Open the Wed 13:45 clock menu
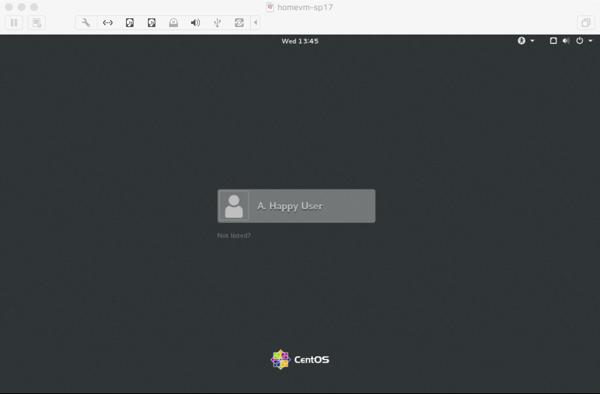Screen dimensions: 600x394 tap(300, 41)
